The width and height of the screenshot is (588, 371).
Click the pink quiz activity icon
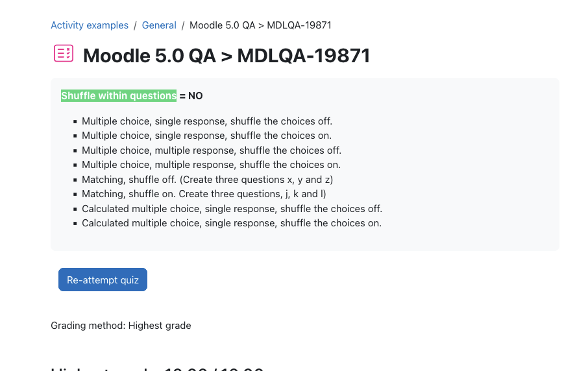coord(64,53)
